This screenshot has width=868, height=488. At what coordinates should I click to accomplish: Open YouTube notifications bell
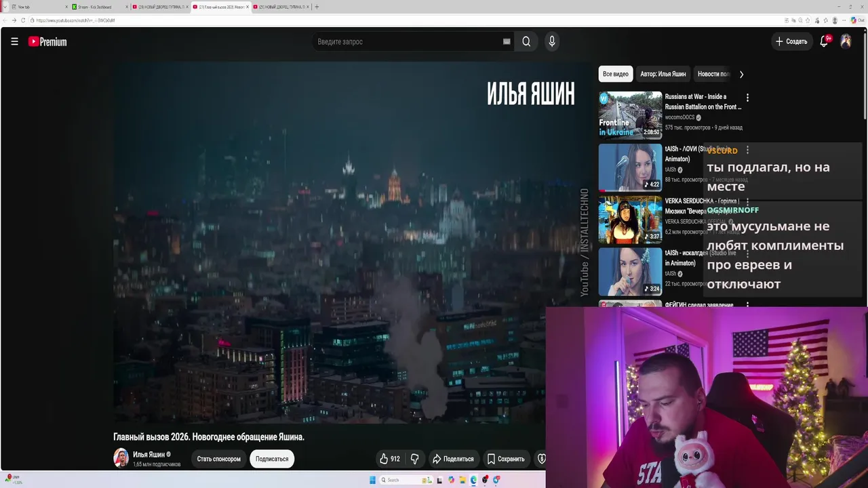[x=824, y=41]
